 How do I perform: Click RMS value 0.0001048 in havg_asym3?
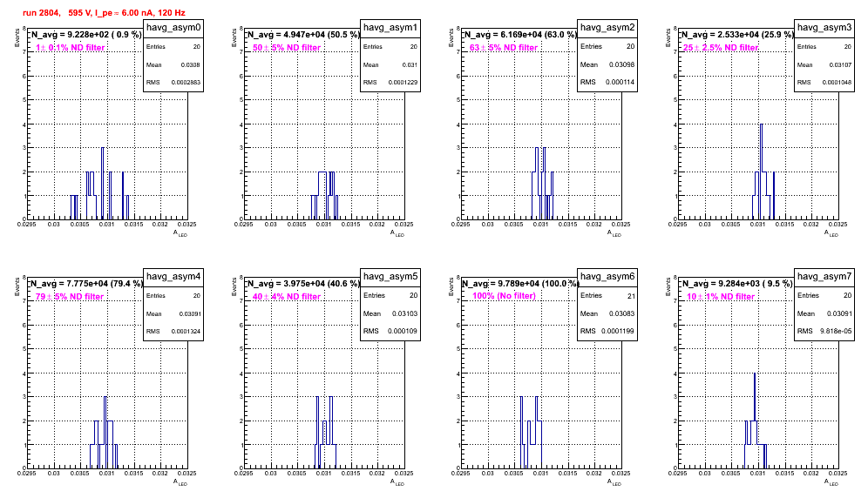[x=837, y=83]
